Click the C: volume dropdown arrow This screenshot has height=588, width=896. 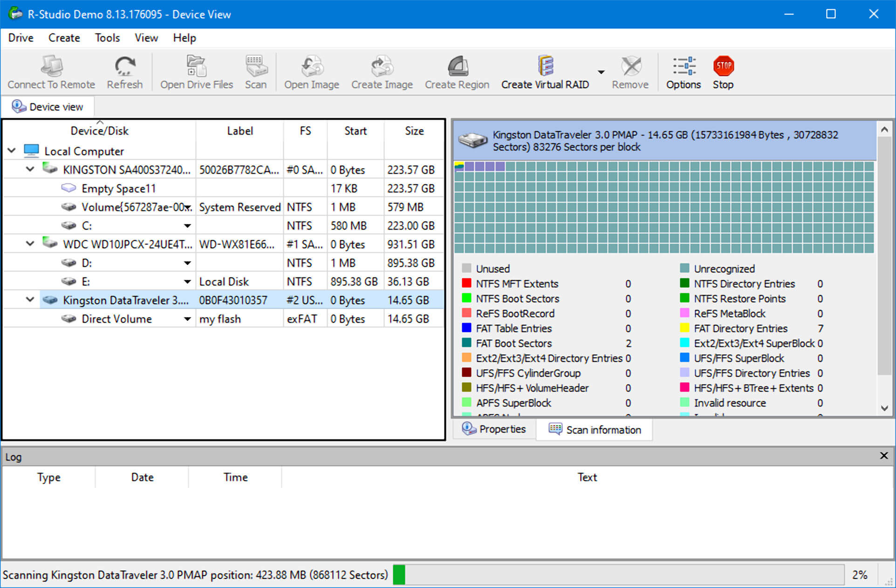pyautogui.click(x=186, y=225)
